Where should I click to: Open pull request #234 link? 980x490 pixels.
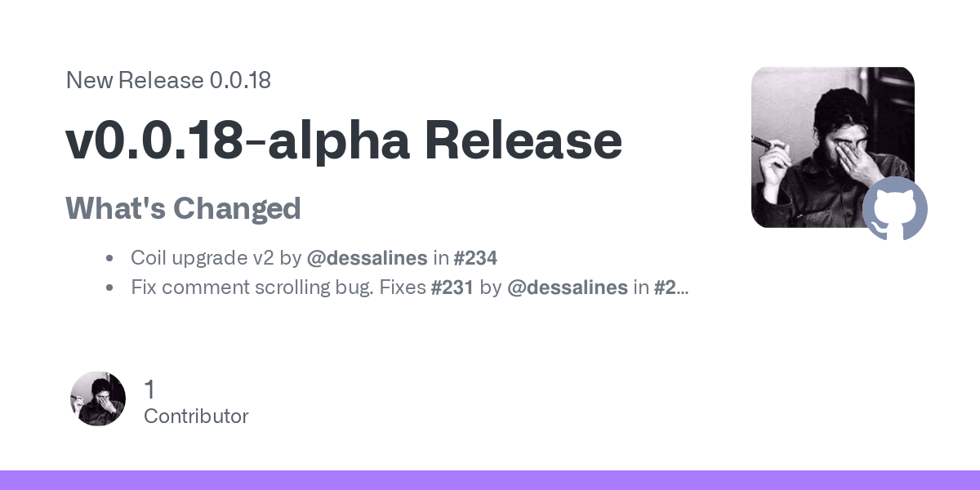pos(475,258)
